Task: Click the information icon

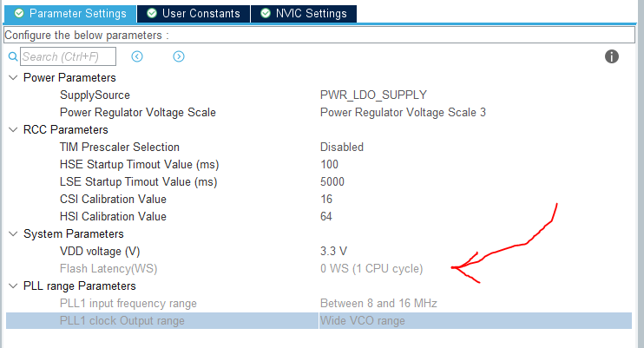Action: point(611,56)
